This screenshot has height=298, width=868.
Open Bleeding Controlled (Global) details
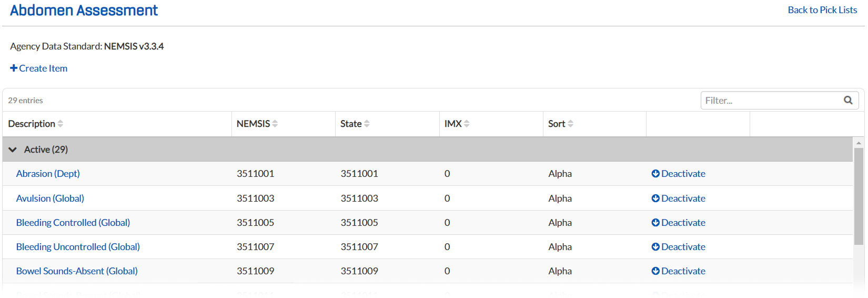click(73, 223)
